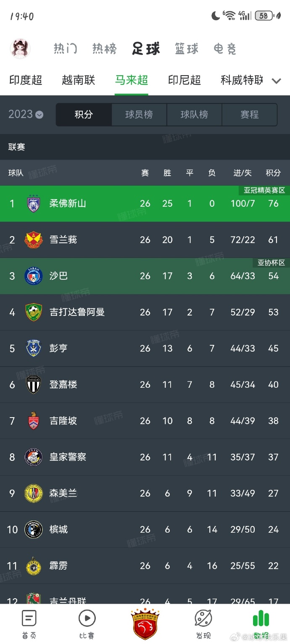This screenshot has width=290, height=644.
Task: Open row for 吉隆坡 in standings
Action: (63, 421)
